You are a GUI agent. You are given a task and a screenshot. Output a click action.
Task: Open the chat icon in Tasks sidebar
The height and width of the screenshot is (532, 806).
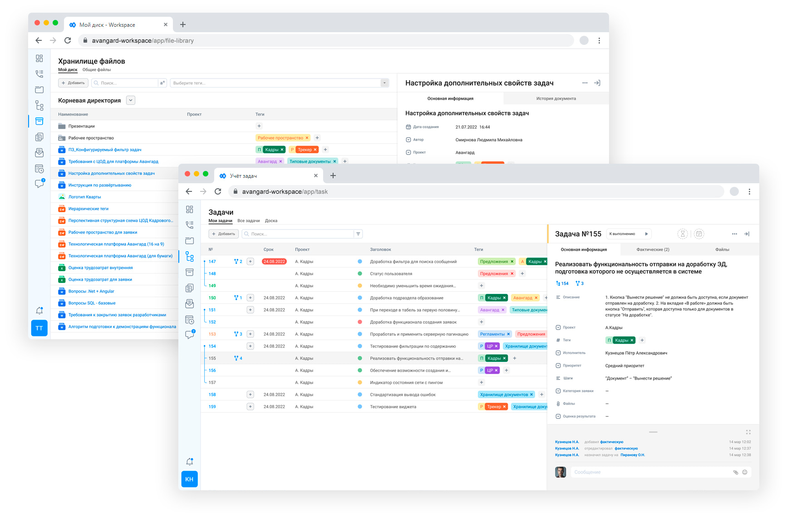190,335
